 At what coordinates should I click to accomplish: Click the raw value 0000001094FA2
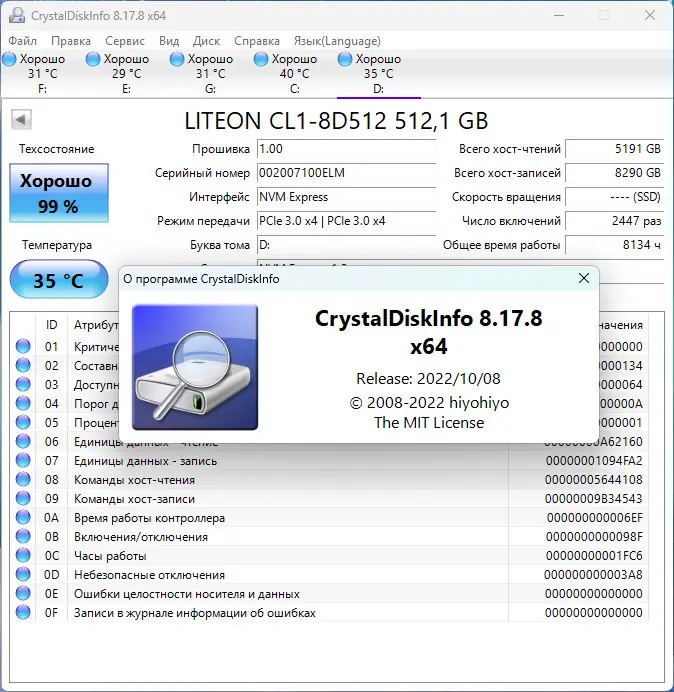tap(594, 461)
